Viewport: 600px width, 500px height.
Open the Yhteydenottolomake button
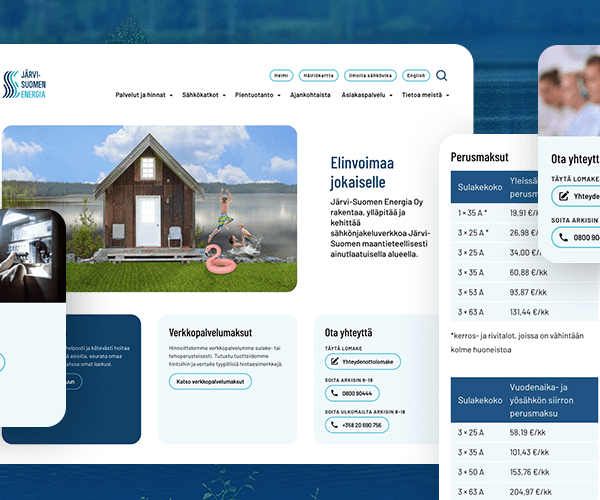(x=363, y=362)
